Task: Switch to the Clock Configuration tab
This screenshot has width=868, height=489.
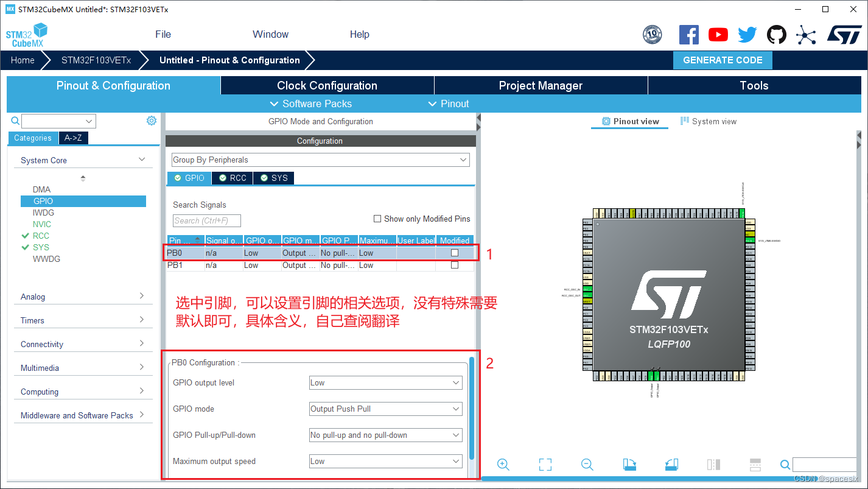Action: 327,85
